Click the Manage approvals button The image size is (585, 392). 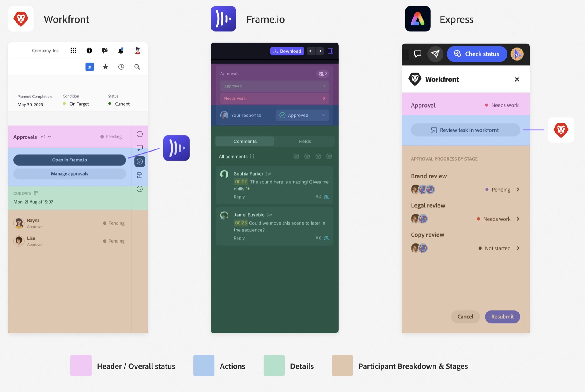click(x=70, y=174)
